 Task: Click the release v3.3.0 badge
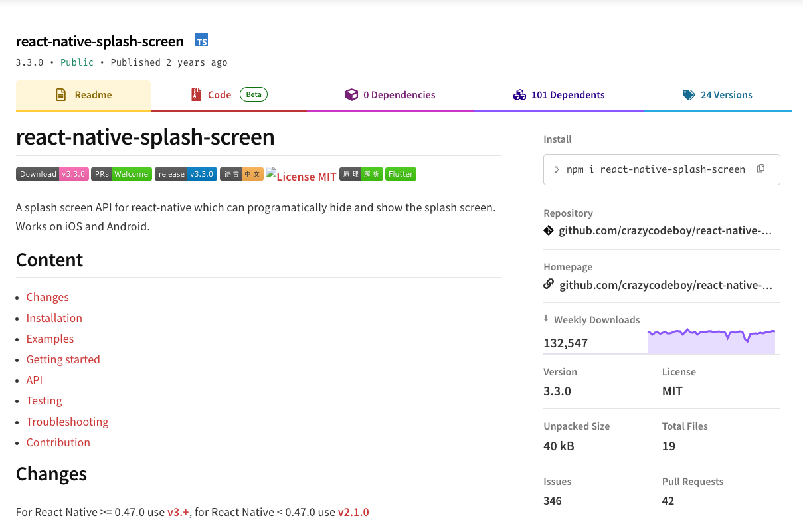(x=186, y=174)
